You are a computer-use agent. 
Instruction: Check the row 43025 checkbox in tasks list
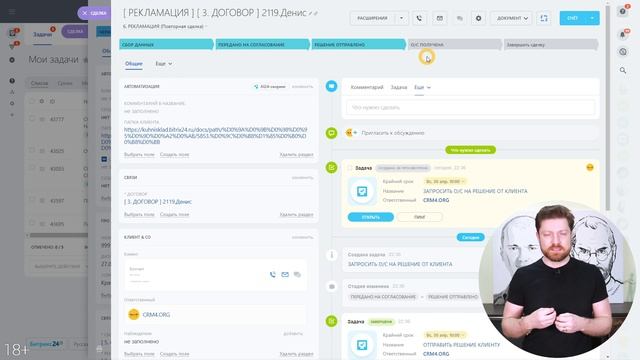[32, 151]
